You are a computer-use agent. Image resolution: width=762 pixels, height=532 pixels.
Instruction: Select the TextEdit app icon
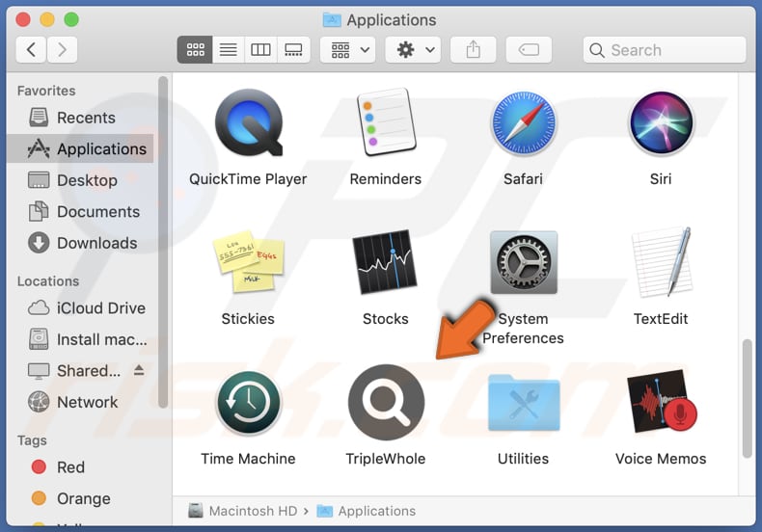[x=661, y=262]
